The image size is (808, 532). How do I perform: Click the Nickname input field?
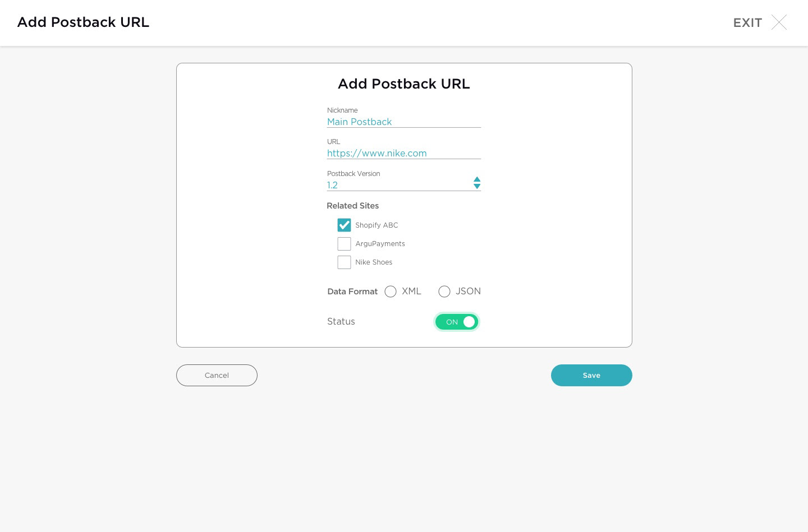pos(403,122)
